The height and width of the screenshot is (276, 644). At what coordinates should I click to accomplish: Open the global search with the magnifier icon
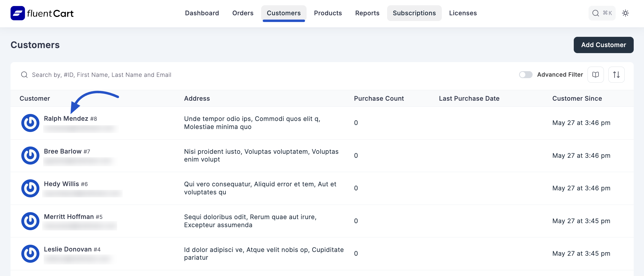(596, 13)
